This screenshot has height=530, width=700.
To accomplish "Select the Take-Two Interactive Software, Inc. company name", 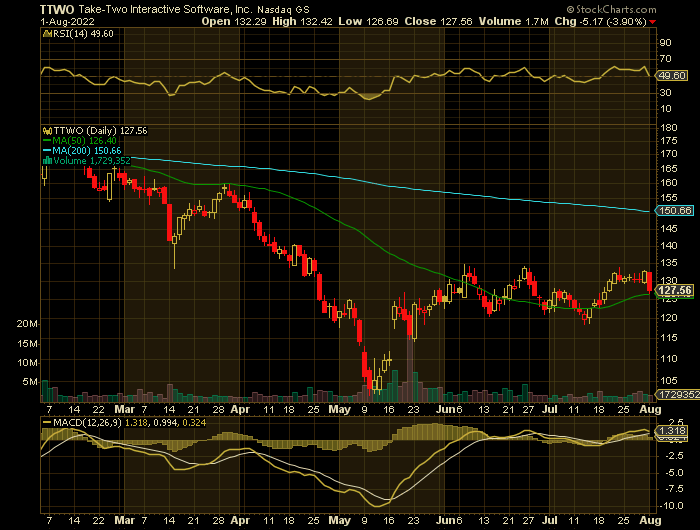I will click(166, 9).
